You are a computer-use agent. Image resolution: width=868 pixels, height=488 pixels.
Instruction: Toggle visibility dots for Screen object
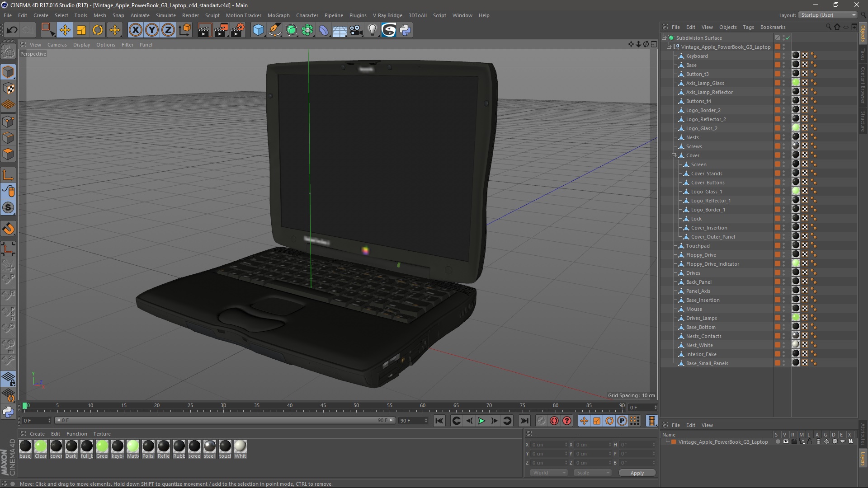(x=784, y=164)
